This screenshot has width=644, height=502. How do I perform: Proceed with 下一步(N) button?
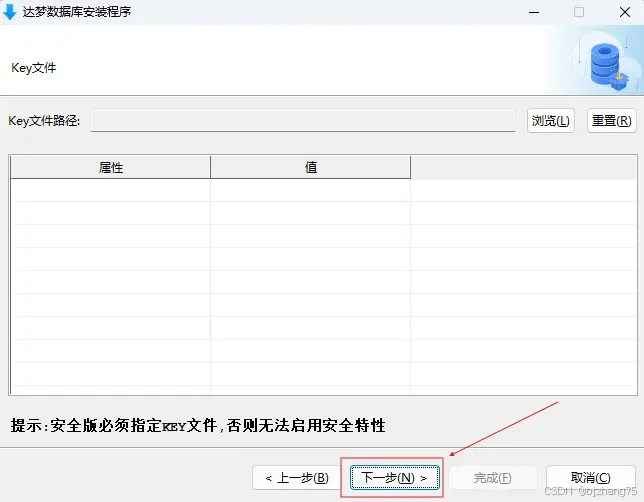click(x=395, y=477)
